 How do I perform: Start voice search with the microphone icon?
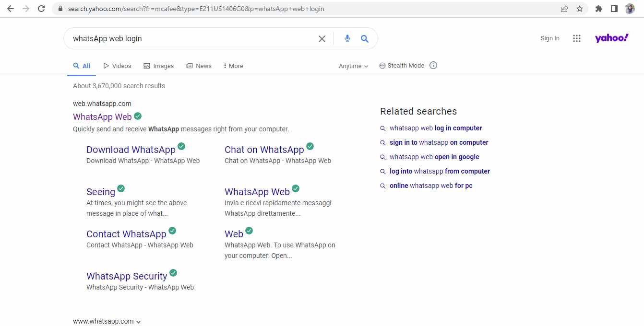(x=347, y=39)
